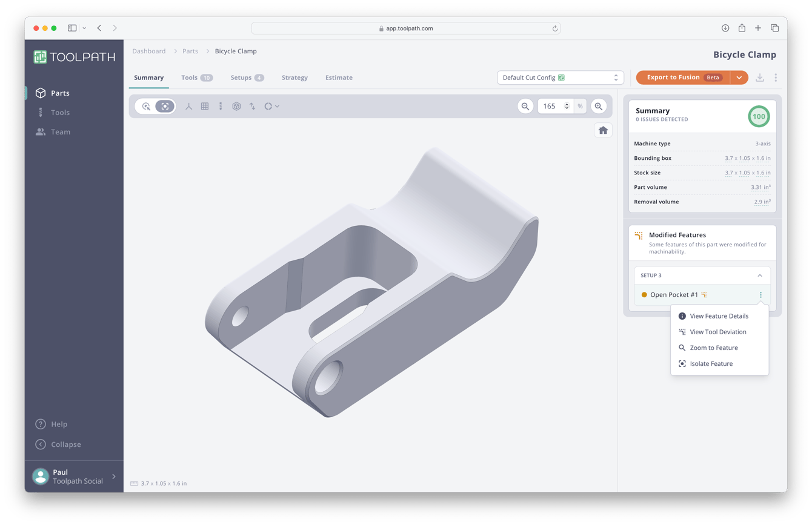Select the zoom-select tool in viewport toolbar
The image size is (812, 525).
(147, 106)
